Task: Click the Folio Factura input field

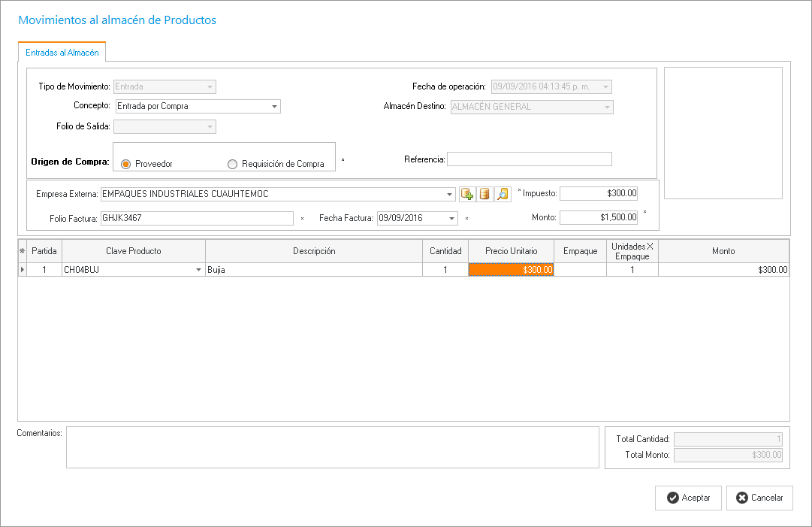Action: [195, 218]
